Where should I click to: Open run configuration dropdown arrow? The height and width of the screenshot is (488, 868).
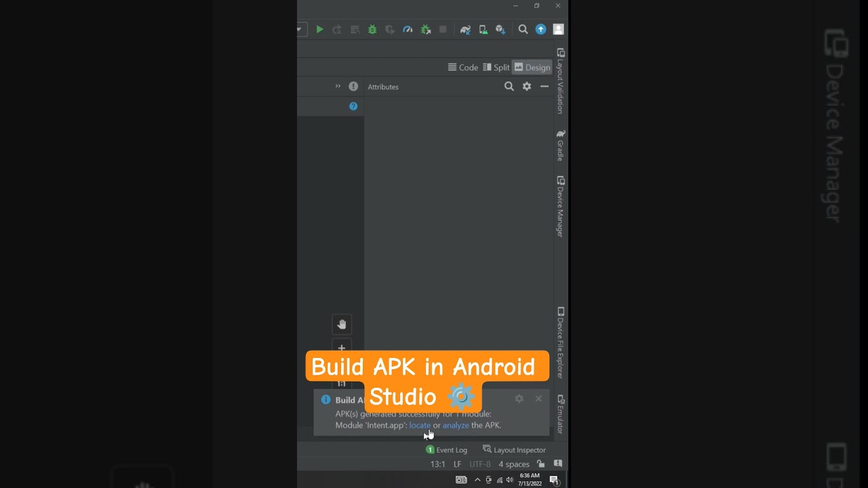tap(299, 30)
